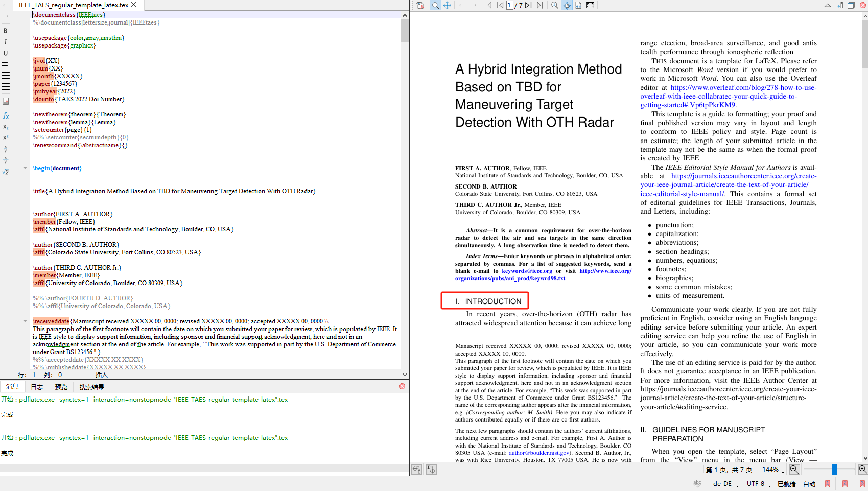Apply bold formatting from the side toolbar
868x491 pixels.
point(6,31)
